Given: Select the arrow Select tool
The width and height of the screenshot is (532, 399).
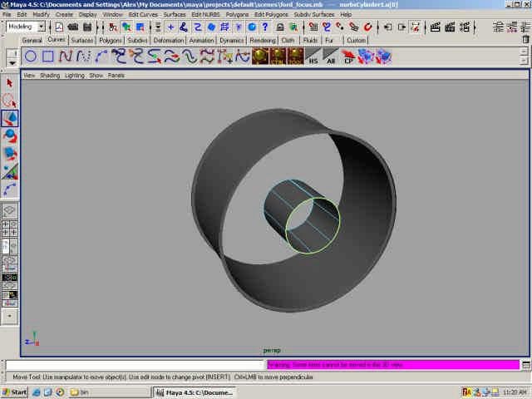Looking at the screenshot, I should (x=10, y=82).
